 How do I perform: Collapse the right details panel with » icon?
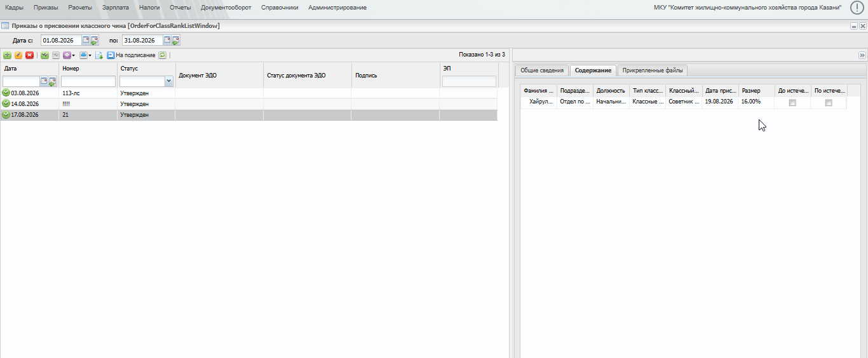pos(862,55)
